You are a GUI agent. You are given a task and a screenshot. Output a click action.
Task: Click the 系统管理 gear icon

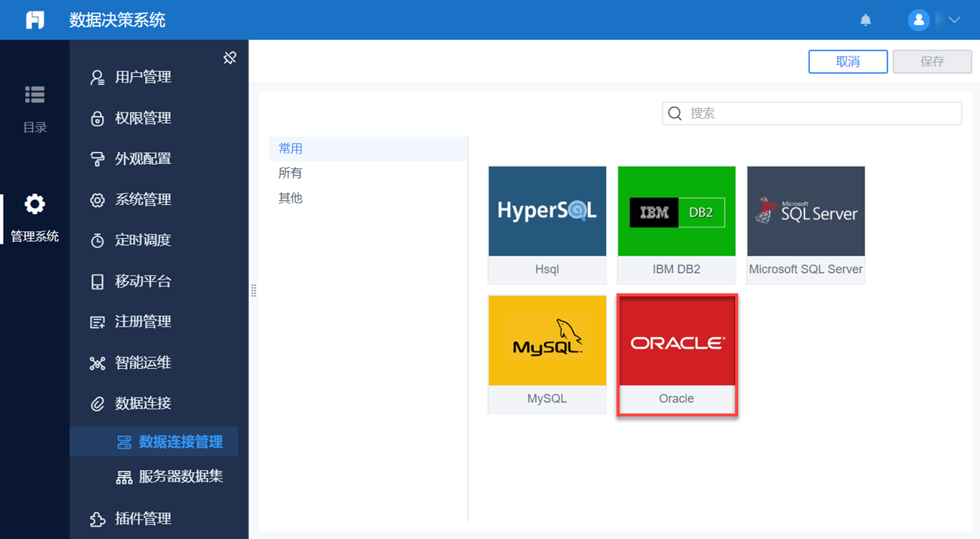(x=97, y=200)
